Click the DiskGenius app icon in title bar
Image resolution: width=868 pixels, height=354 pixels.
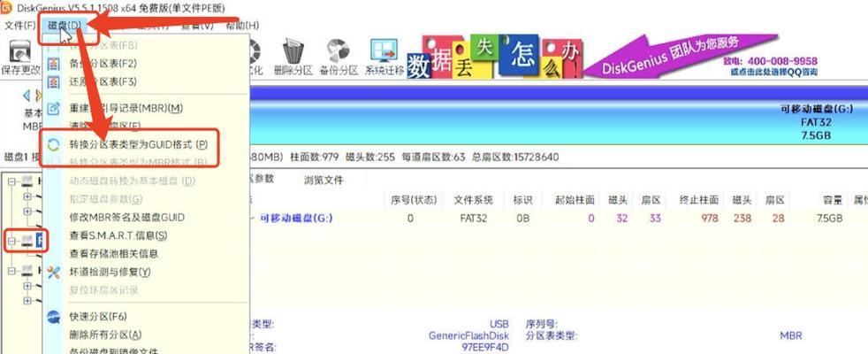[7, 8]
